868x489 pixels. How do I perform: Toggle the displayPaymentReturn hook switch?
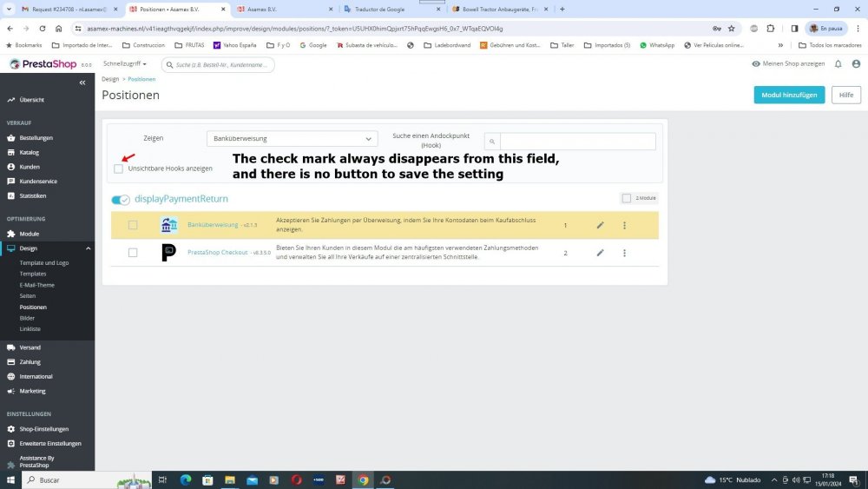point(120,200)
